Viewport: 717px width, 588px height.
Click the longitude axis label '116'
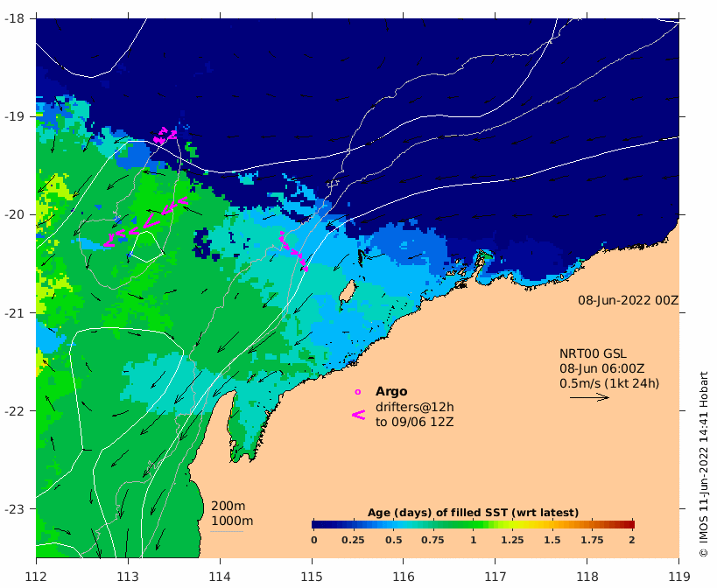(404, 577)
